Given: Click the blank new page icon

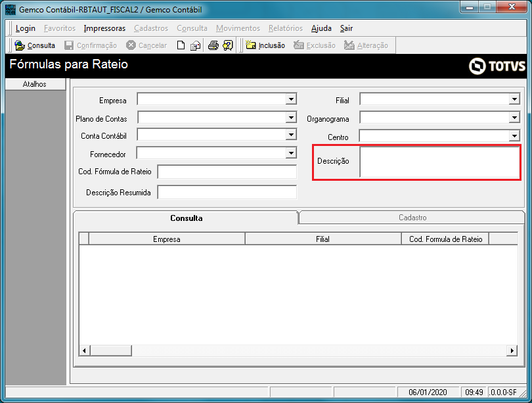Looking at the screenshot, I should (181, 45).
